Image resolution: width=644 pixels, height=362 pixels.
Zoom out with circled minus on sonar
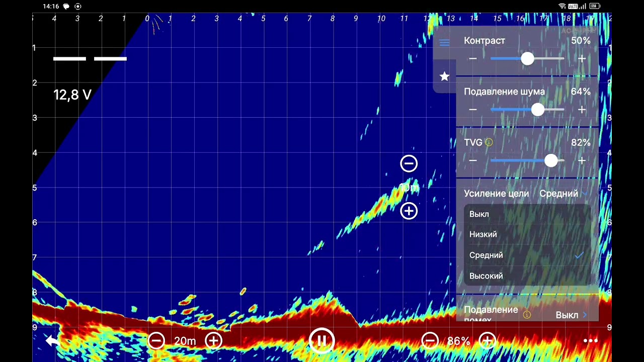click(x=409, y=163)
